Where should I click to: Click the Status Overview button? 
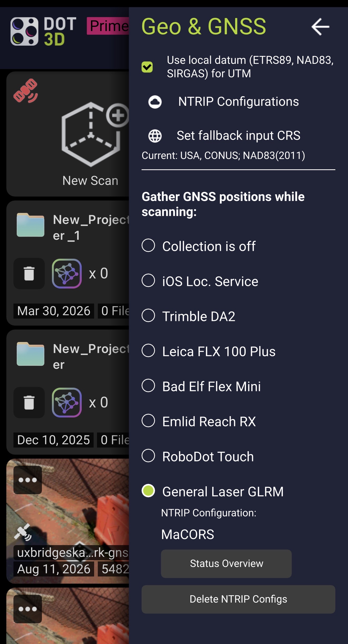226,564
